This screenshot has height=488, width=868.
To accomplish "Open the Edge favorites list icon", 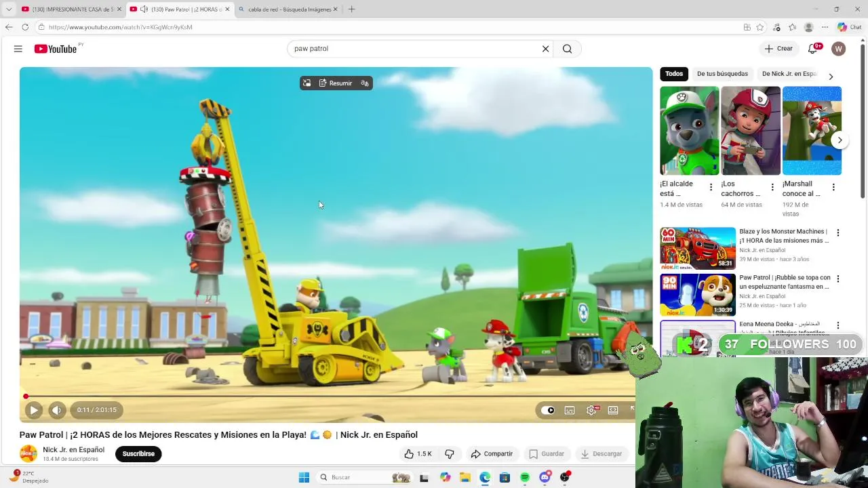I will click(793, 27).
